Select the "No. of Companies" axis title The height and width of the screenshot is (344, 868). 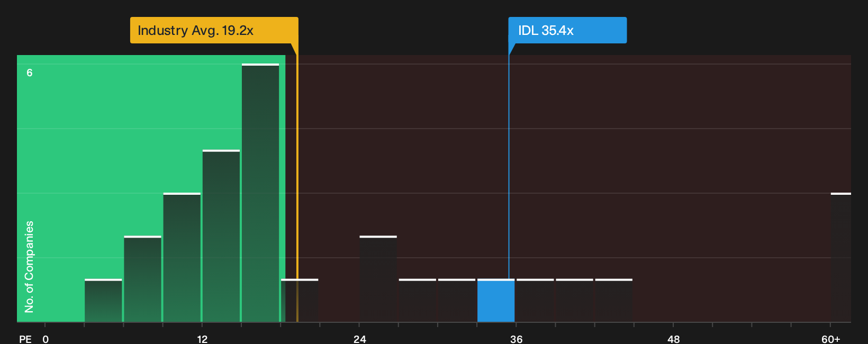click(29, 267)
